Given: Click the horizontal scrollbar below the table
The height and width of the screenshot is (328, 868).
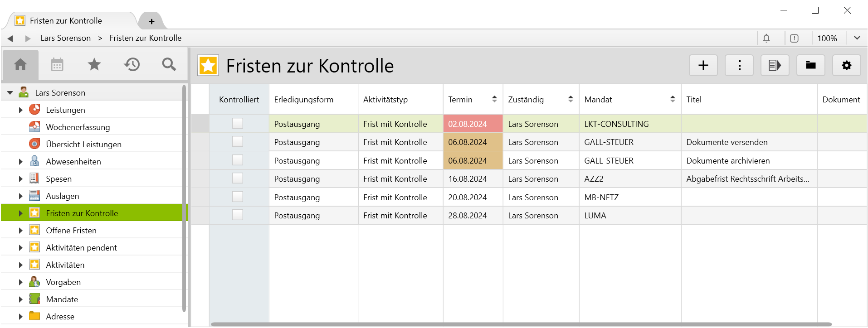Looking at the screenshot, I should coord(521,324).
